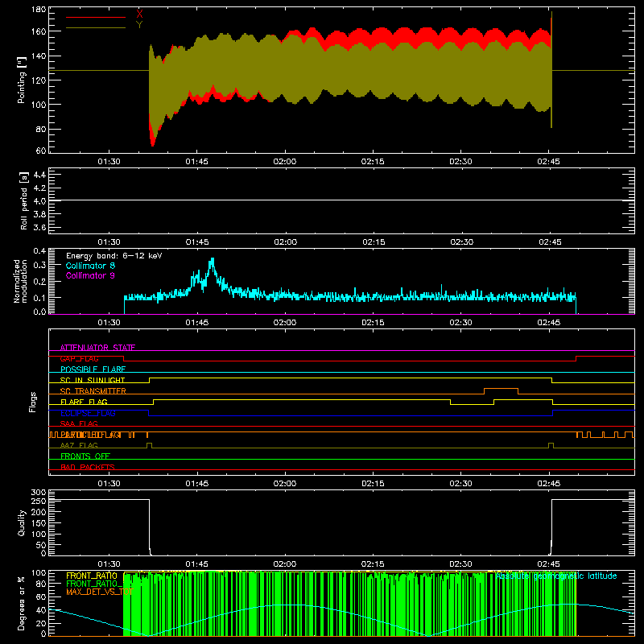Screen dimensions: 644x644
Task: Click the 4.4 value on Roll period axis
Action: 39,175
